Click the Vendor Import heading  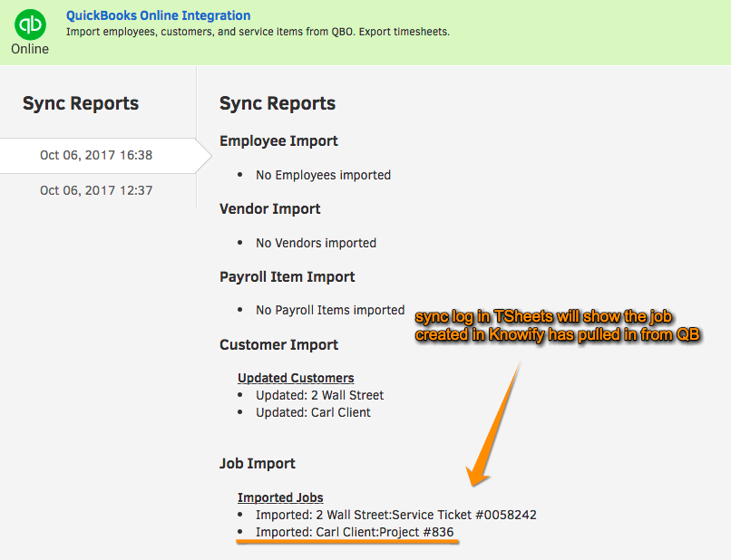tap(270, 208)
